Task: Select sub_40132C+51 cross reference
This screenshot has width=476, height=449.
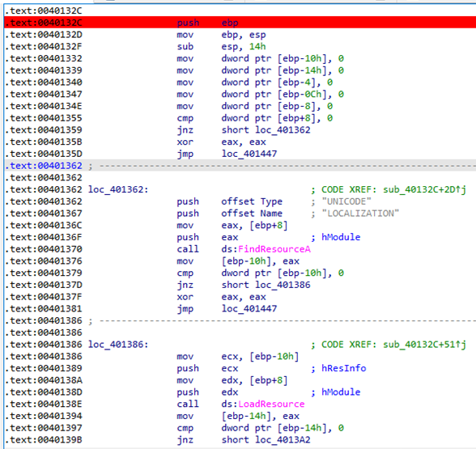Action: pos(424,345)
